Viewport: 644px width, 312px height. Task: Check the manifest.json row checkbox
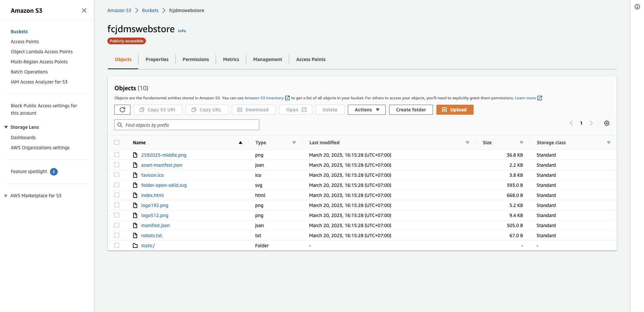(x=117, y=225)
